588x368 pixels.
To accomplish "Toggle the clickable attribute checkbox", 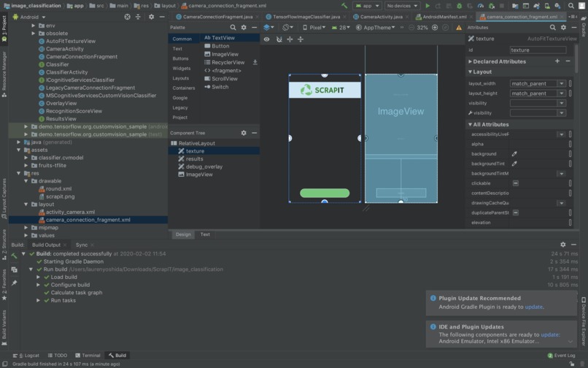I will (x=516, y=183).
